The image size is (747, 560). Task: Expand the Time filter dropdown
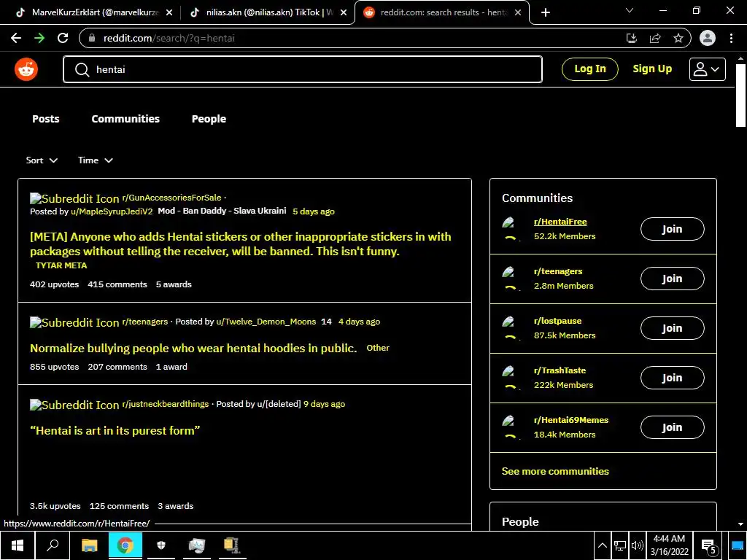click(96, 160)
